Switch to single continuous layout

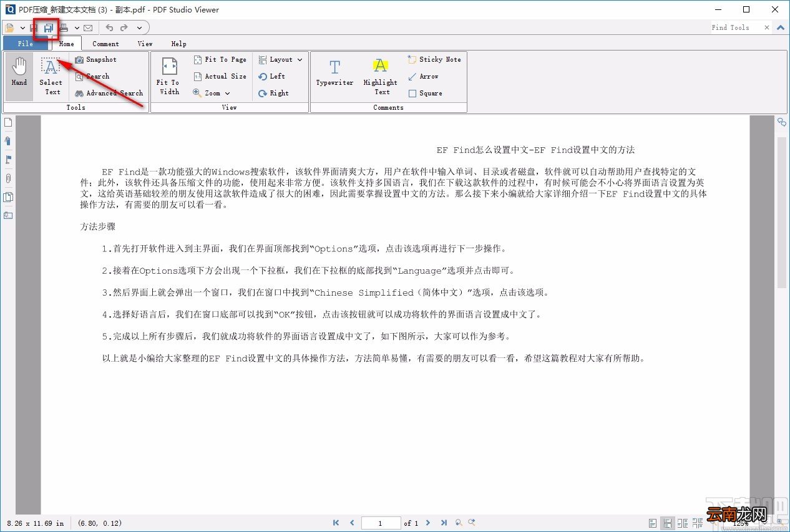667,523
